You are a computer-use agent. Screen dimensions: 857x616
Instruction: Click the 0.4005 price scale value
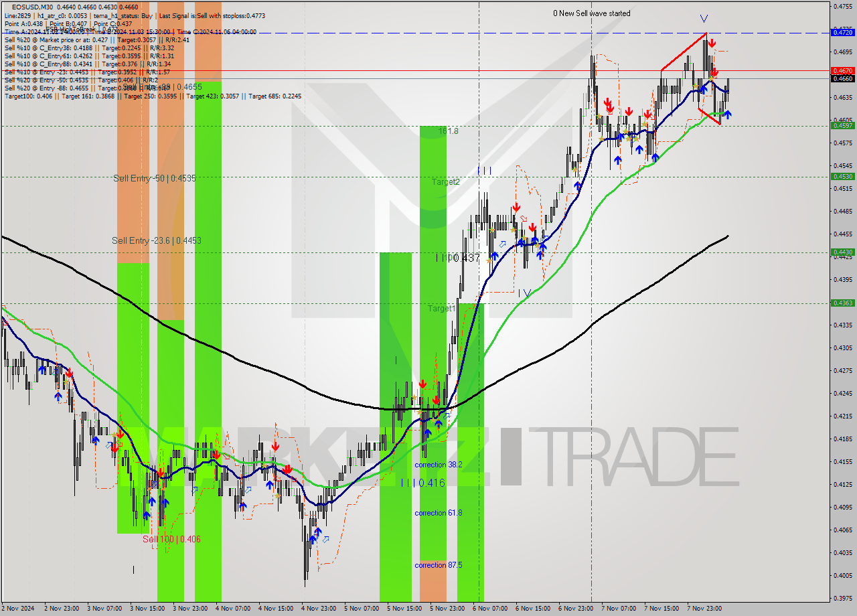[x=842, y=575]
